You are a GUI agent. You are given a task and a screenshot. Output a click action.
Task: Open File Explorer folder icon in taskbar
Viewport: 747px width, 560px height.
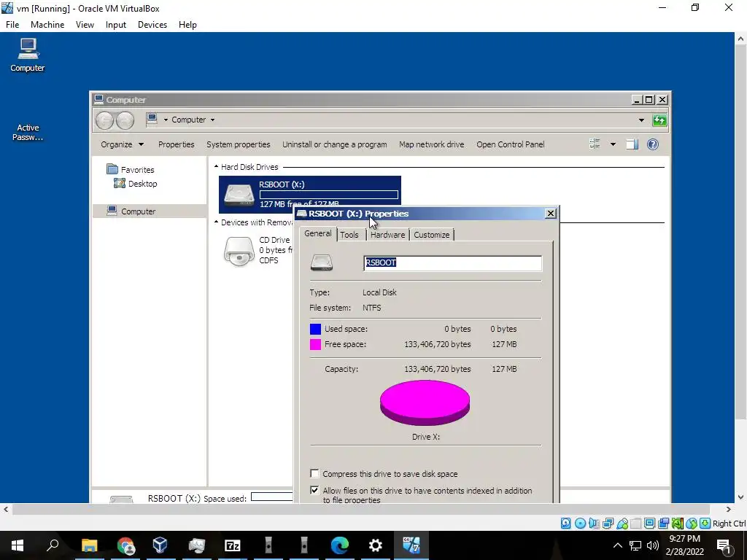coord(89,545)
